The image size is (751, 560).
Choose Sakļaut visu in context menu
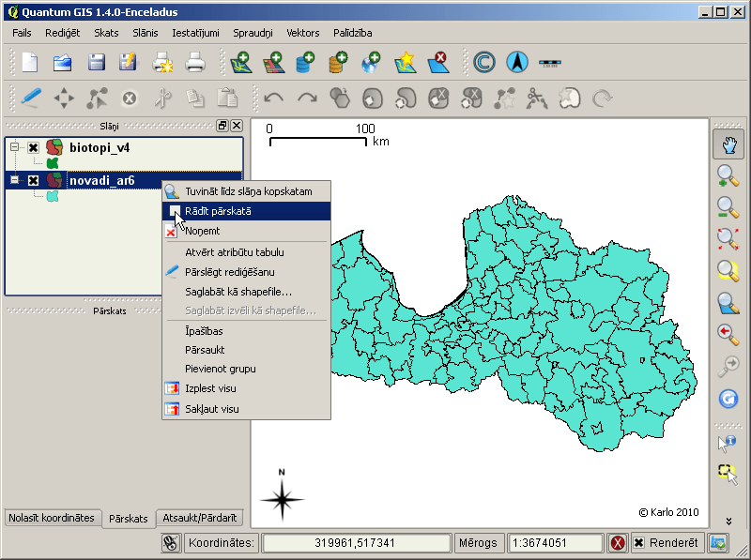(x=247, y=409)
